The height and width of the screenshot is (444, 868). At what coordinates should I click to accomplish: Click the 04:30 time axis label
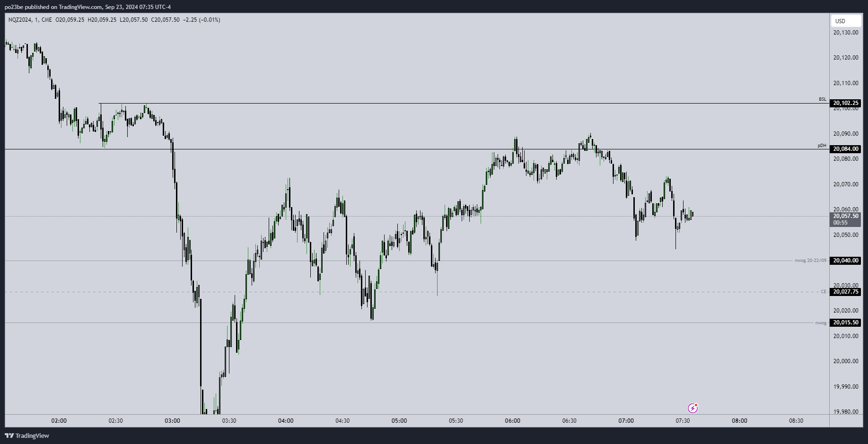pos(342,421)
